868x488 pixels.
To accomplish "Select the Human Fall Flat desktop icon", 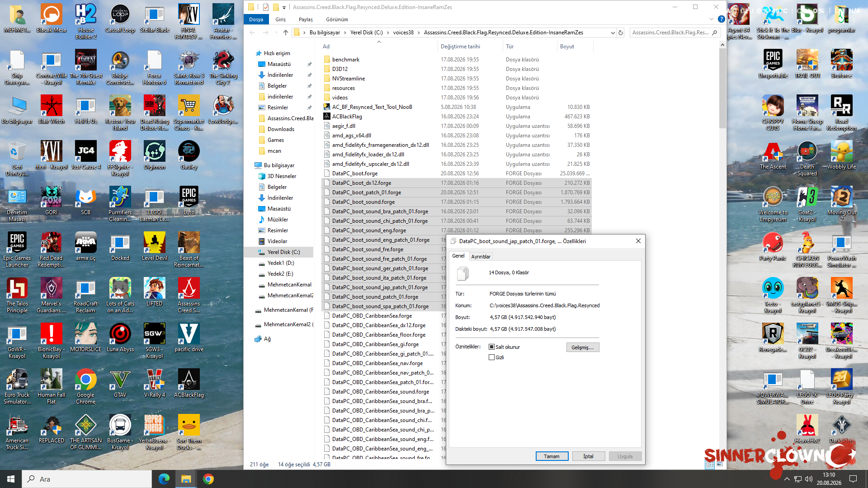I will tap(51, 387).
